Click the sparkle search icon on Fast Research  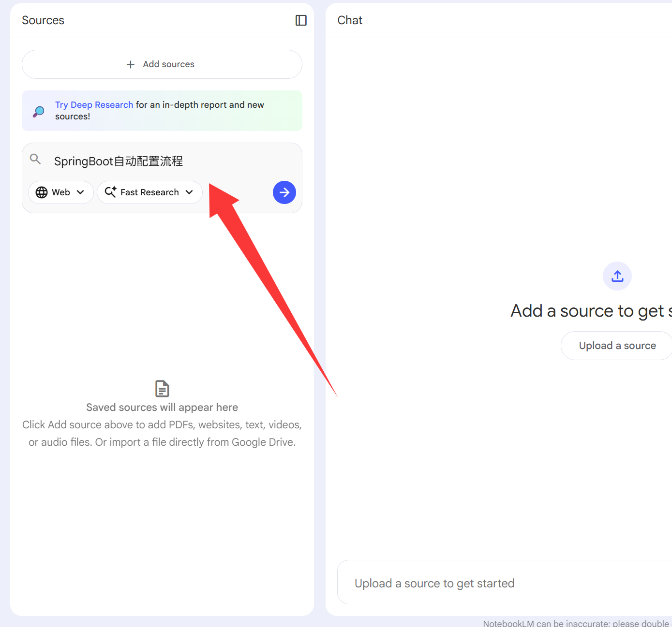click(x=110, y=192)
